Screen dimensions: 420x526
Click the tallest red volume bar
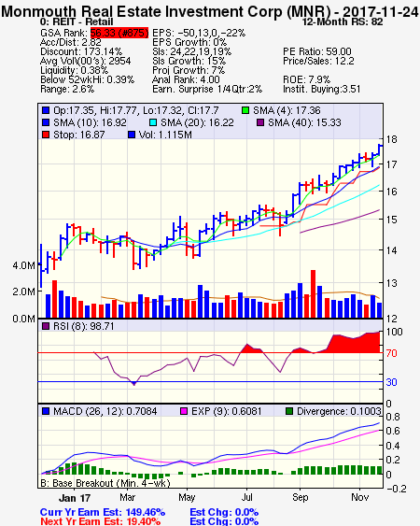click(x=313, y=294)
